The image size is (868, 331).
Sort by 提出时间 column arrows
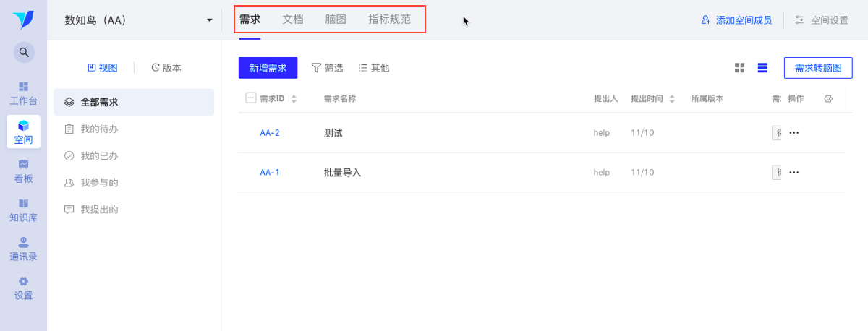pos(672,99)
